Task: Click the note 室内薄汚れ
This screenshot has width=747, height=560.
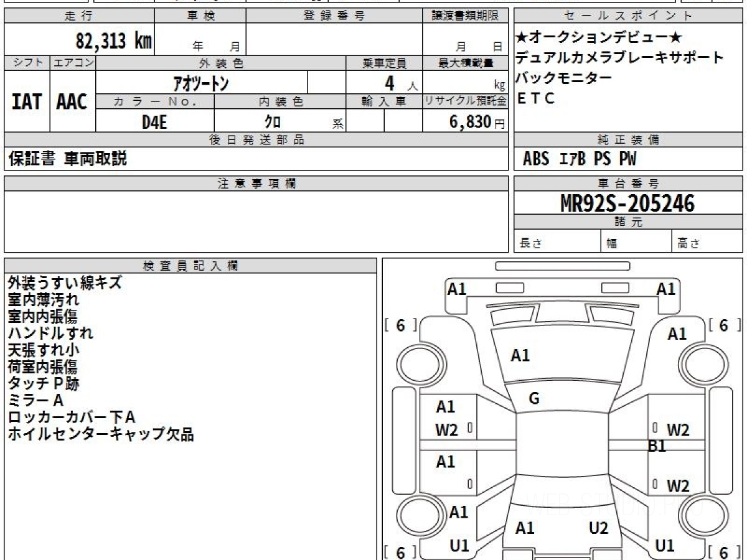Action: (x=44, y=299)
